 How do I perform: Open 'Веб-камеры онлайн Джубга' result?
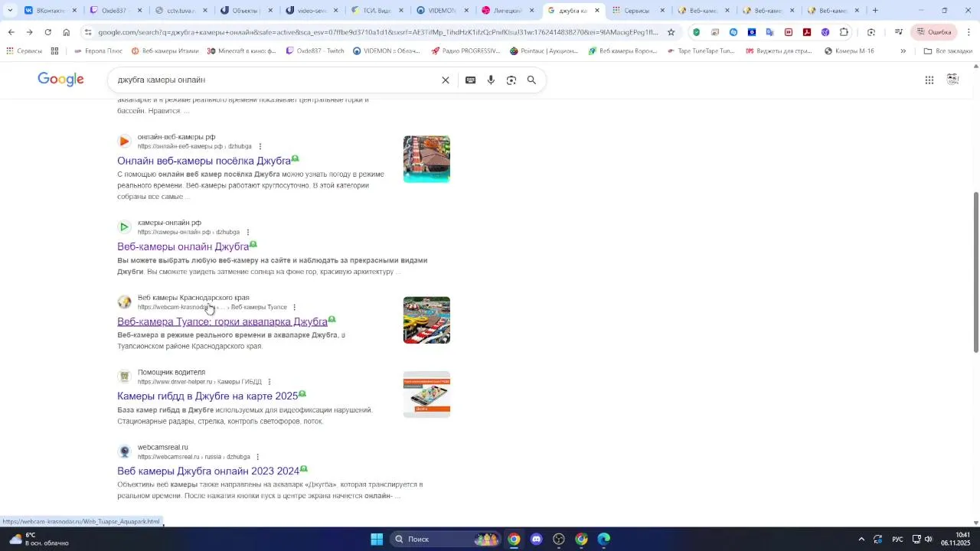pos(183,246)
